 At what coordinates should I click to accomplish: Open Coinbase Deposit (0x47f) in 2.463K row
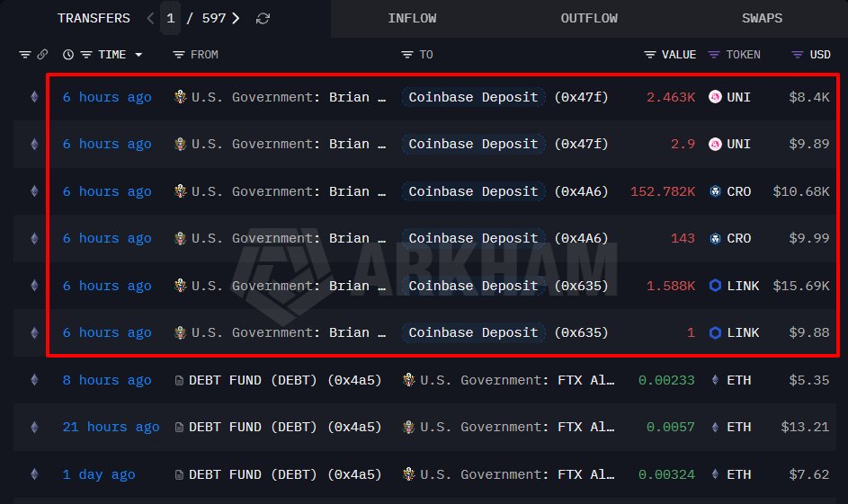pos(505,97)
